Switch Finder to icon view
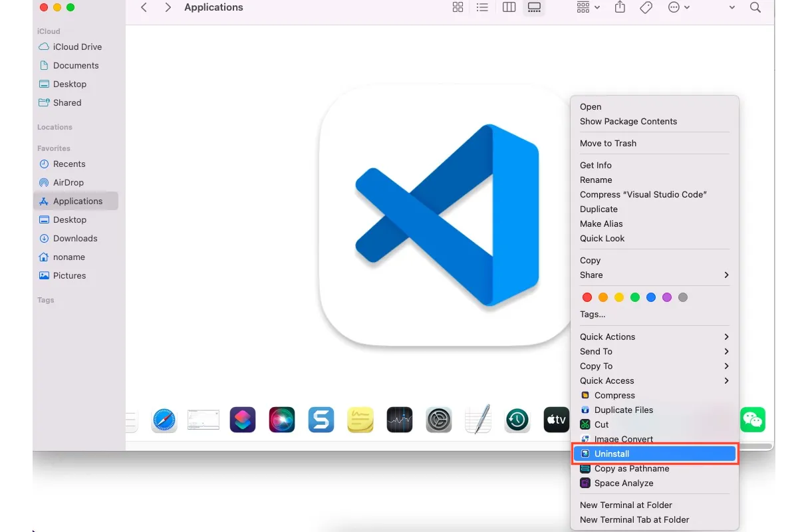Screen dimensions: 798x532 pyautogui.click(x=458, y=7)
